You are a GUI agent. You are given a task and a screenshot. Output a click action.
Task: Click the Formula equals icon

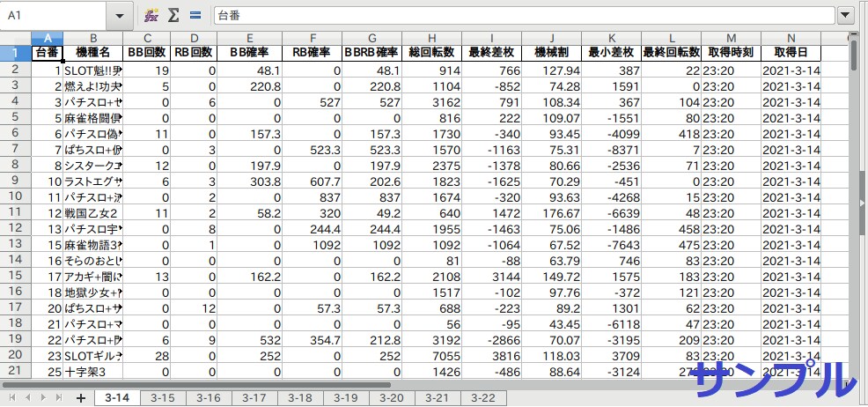pos(195,16)
